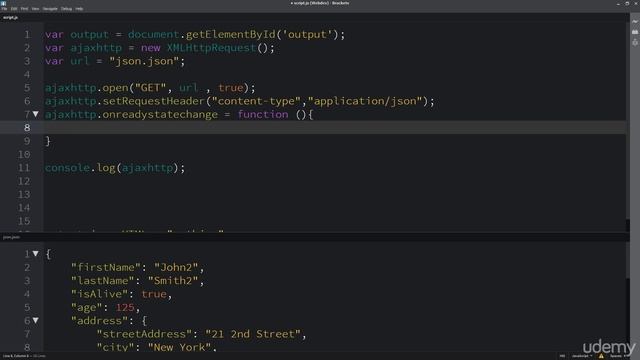Open the Edit menu
Image resolution: width=640 pixels, height=360 pixels.
(14, 9)
